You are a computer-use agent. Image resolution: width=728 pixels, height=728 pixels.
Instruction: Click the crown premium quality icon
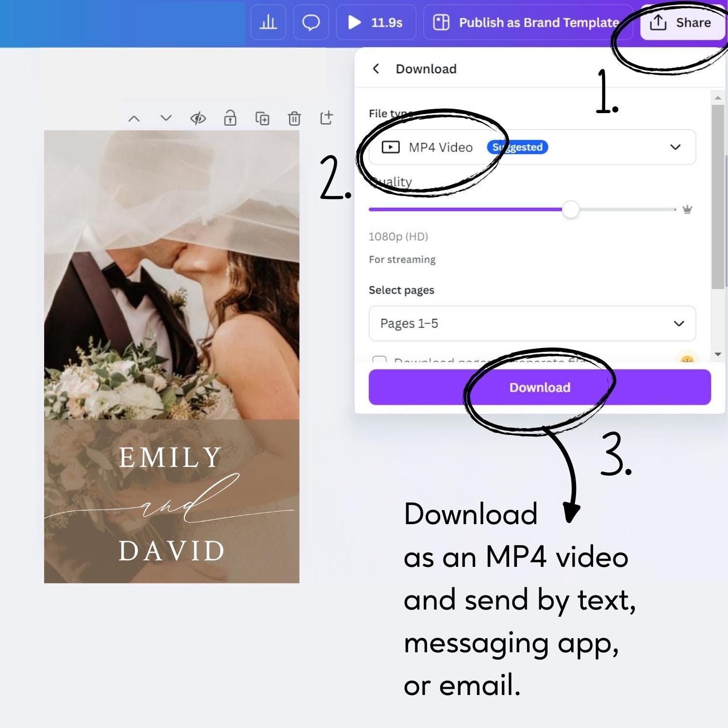click(687, 210)
